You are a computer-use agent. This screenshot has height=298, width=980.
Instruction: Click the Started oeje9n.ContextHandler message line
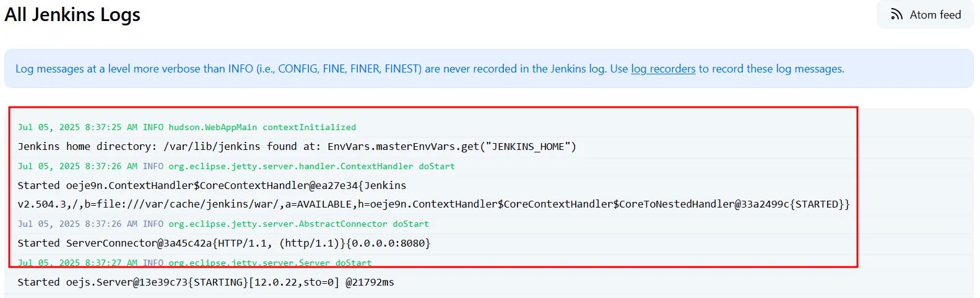212,185
